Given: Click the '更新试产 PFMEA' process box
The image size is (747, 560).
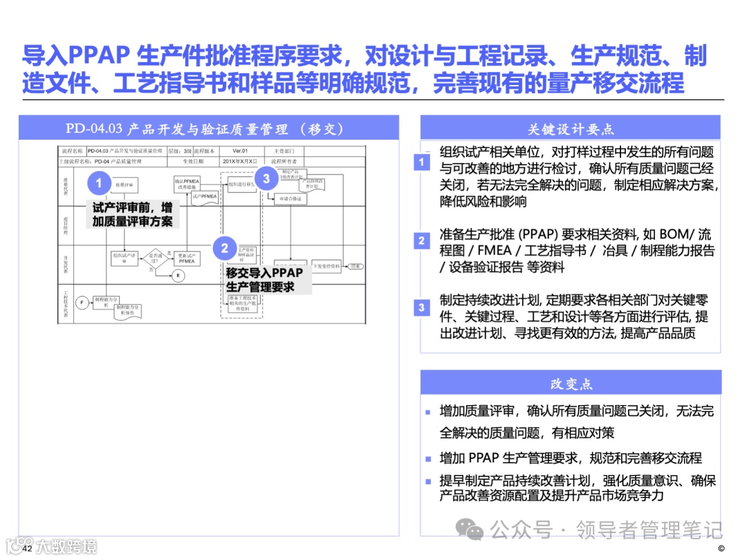Looking at the screenshot, I should pyautogui.click(x=187, y=259).
